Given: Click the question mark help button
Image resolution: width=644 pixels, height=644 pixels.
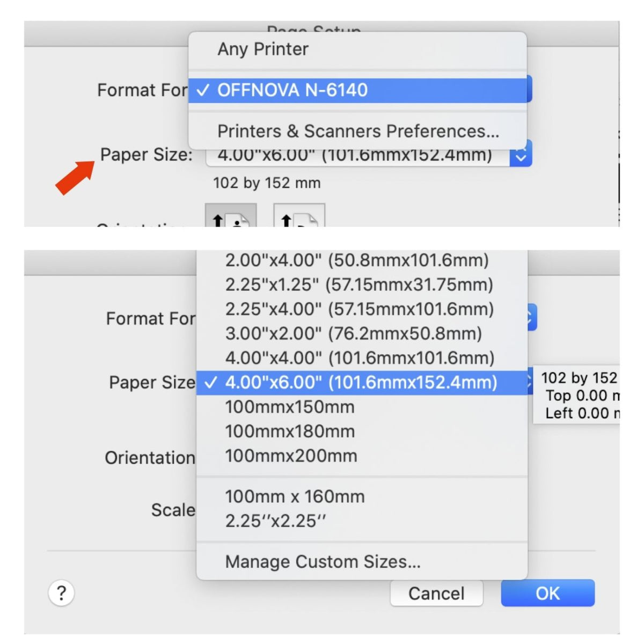Looking at the screenshot, I should click(x=61, y=594).
